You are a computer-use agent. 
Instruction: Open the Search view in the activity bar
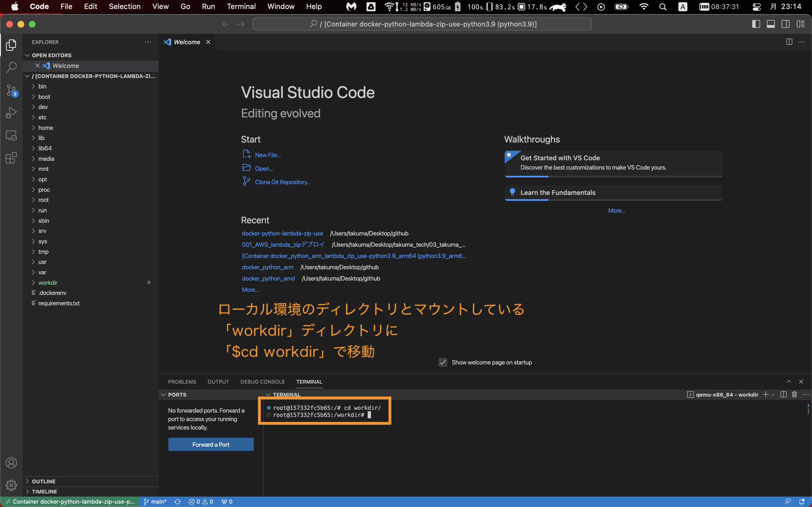[x=11, y=67]
